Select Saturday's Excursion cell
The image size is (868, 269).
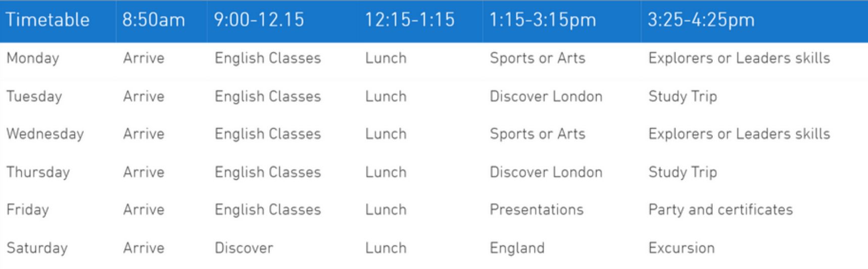click(682, 248)
